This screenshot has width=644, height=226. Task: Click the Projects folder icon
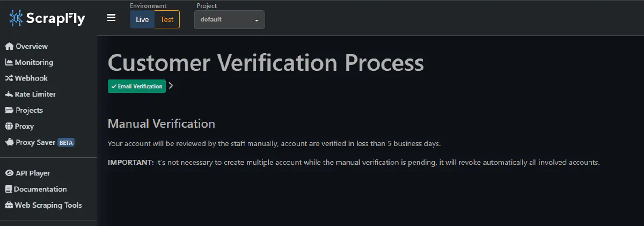click(9, 111)
